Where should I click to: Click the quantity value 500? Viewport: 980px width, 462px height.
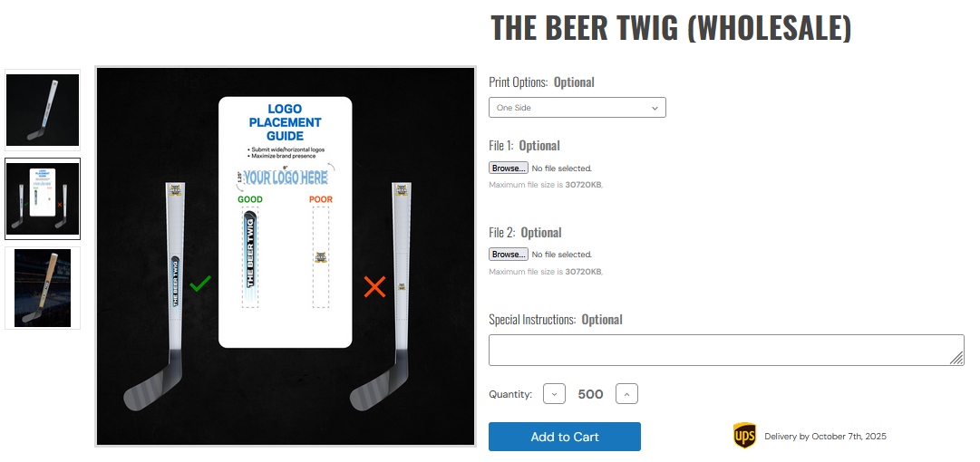[x=590, y=394]
